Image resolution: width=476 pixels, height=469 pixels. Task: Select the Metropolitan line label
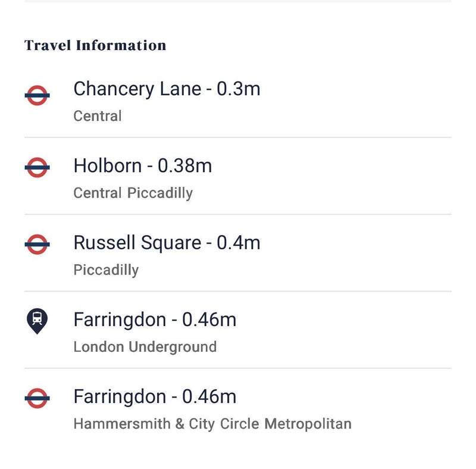click(x=308, y=424)
